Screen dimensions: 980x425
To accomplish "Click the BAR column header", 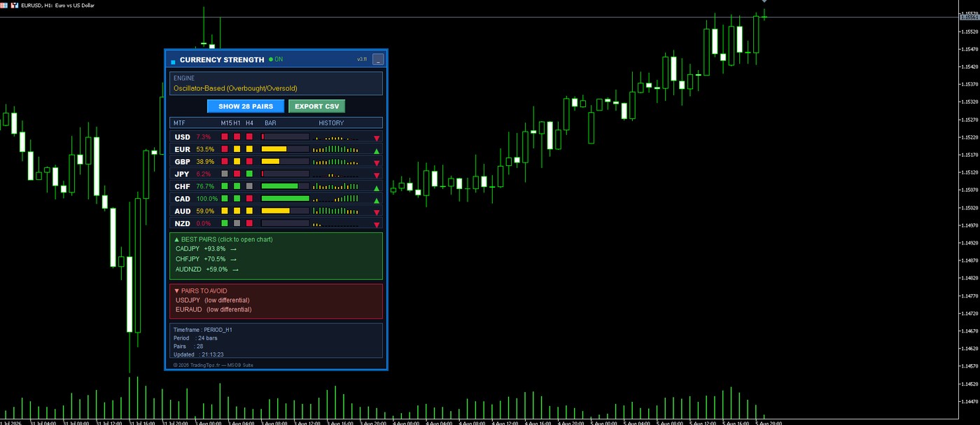I will click(270, 123).
